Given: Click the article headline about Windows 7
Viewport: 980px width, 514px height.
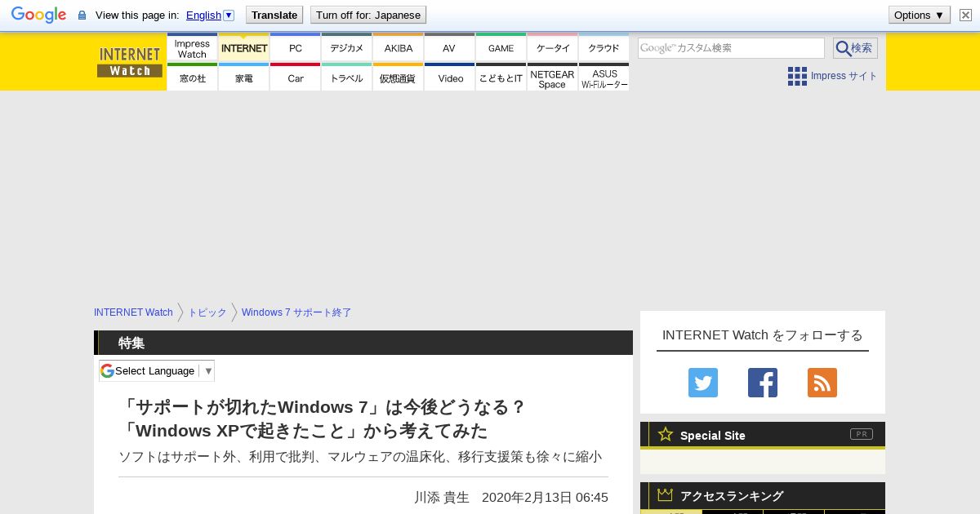Looking at the screenshot, I should tap(323, 419).
